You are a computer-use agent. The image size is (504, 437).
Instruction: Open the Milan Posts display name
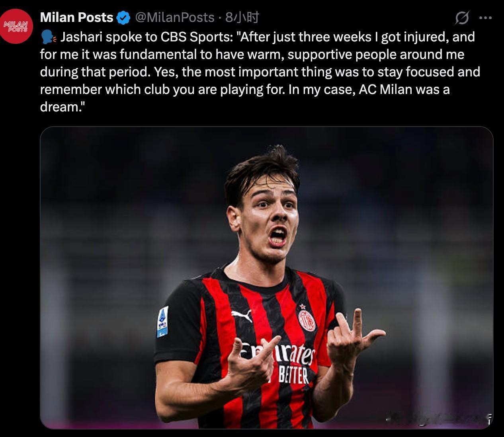coord(77,18)
